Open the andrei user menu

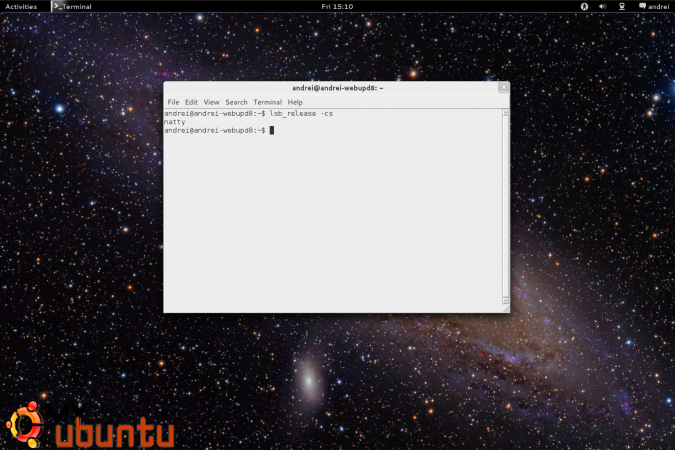[x=654, y=6]
